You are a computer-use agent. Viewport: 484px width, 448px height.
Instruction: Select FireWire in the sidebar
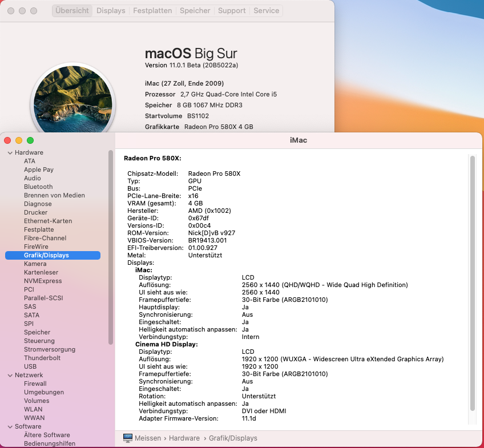pos(36,247)
